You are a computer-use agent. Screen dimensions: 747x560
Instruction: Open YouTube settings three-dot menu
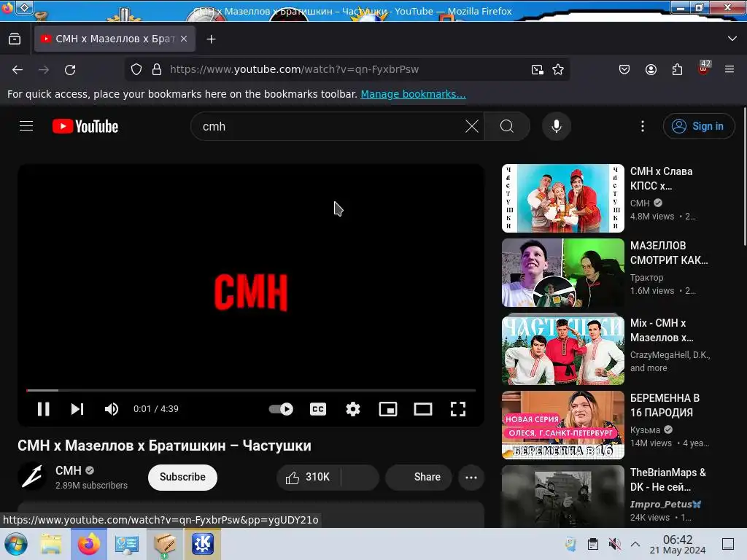643,126
